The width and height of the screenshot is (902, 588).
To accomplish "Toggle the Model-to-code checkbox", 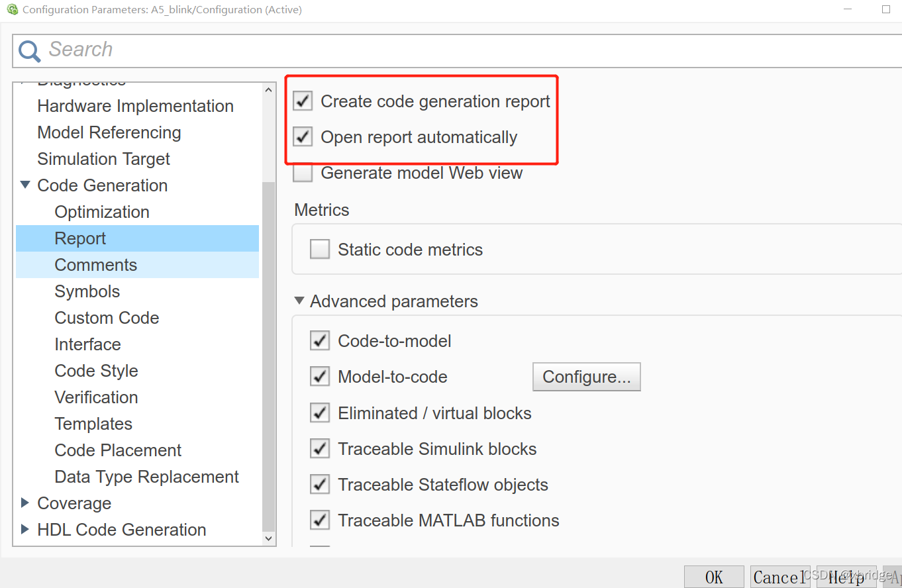I will [320, 377].
